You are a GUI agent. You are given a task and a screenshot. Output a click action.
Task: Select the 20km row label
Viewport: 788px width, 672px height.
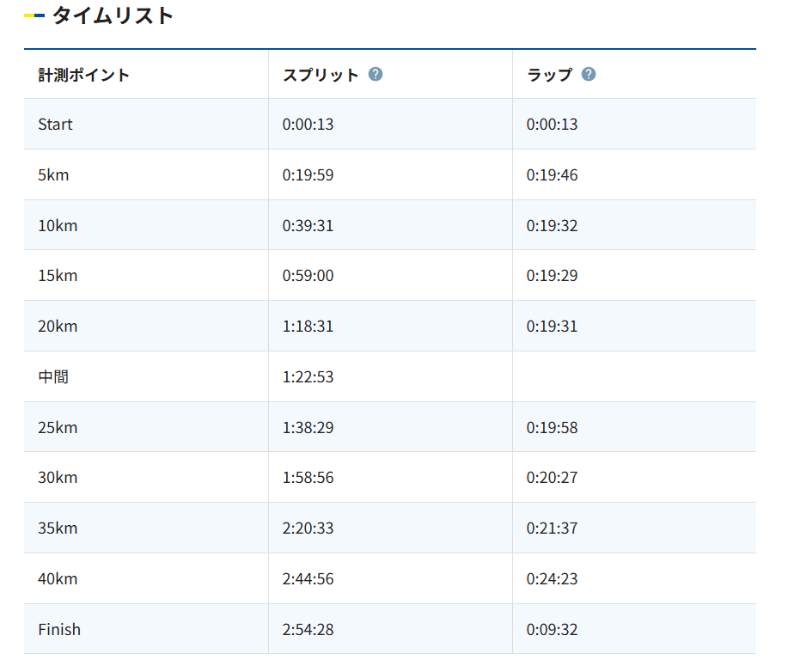point(58,327)
